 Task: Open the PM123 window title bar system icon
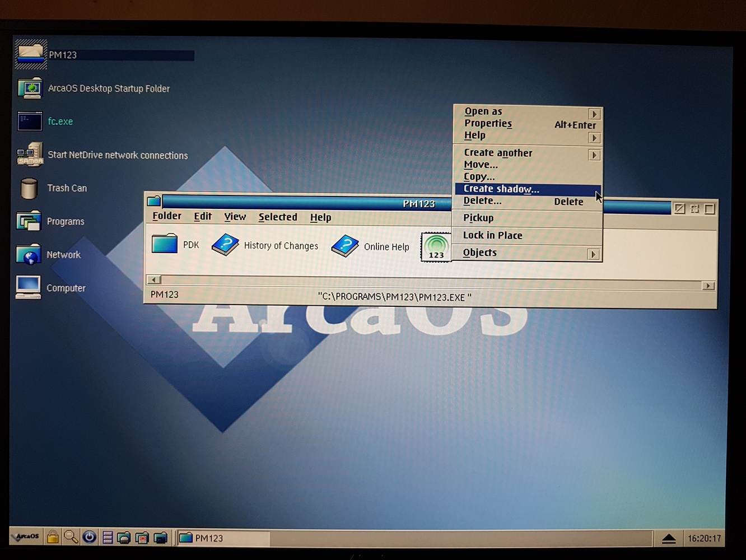tap(154, 201)
